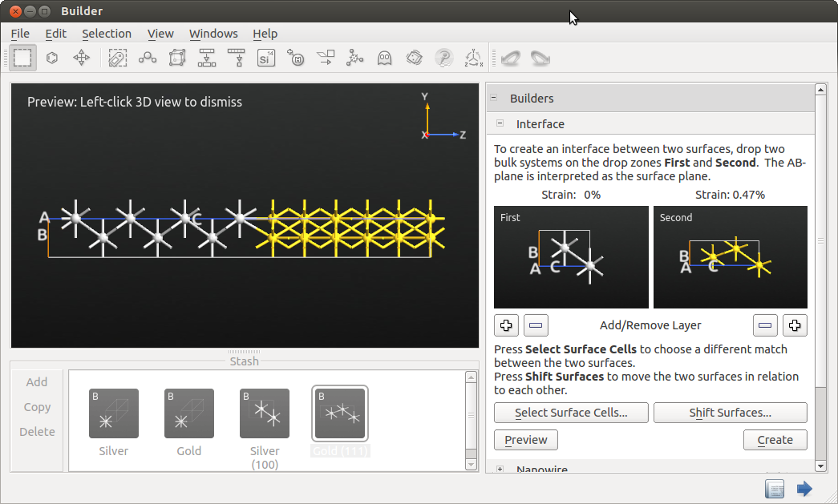Click the stash Copy button

(37, 407)
